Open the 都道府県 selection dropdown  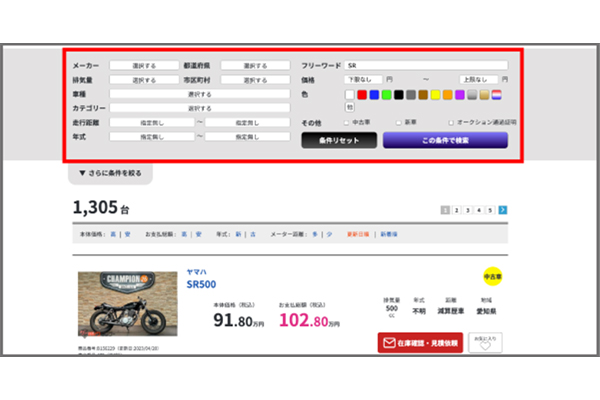click(255, 65)
